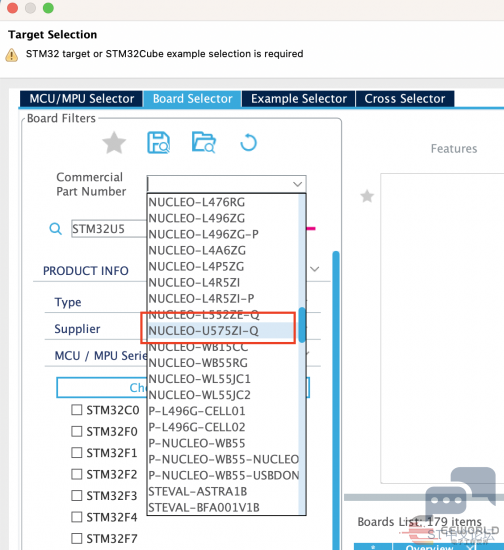Switch to the MCU/MPU Selector tab
The image size is (504, 550).
click(81, 99)
